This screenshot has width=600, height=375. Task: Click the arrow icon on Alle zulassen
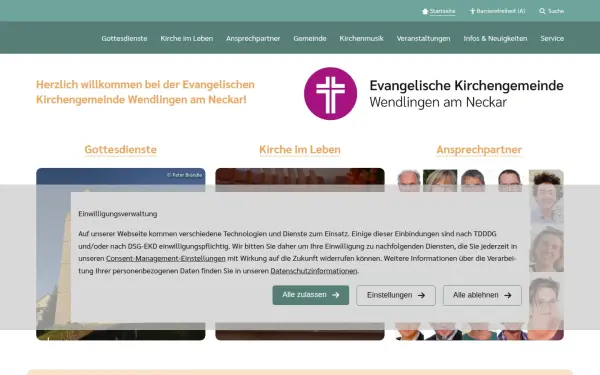336,295
